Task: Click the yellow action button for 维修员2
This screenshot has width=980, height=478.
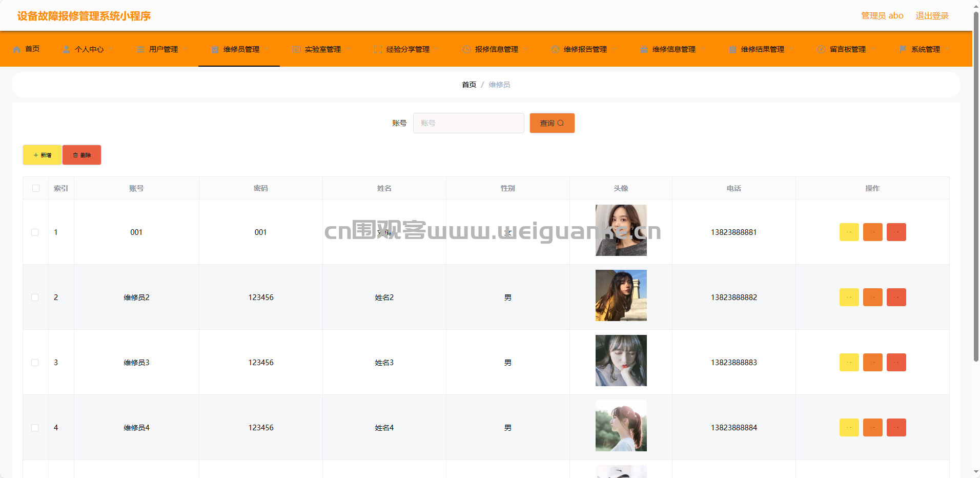Action: click(x=849, y=297)
